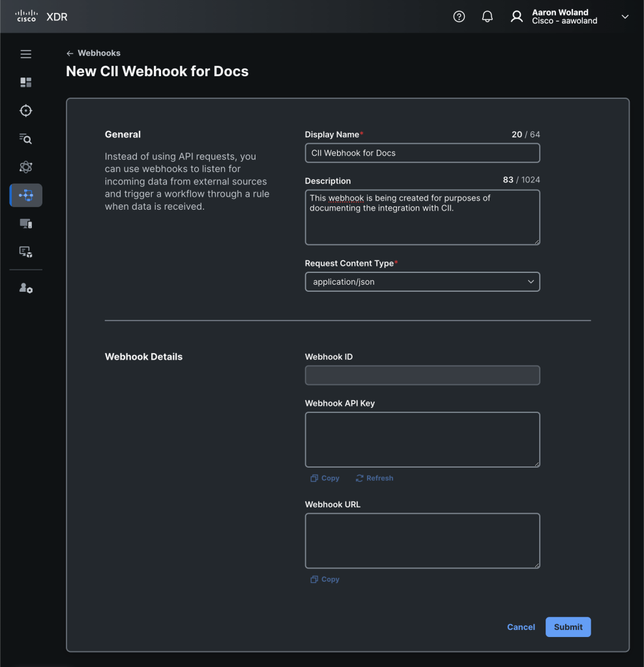This screenshot has height=667, width=644.
Task: Expand the account chevron at top right
Action: click(x=624, y=16)
